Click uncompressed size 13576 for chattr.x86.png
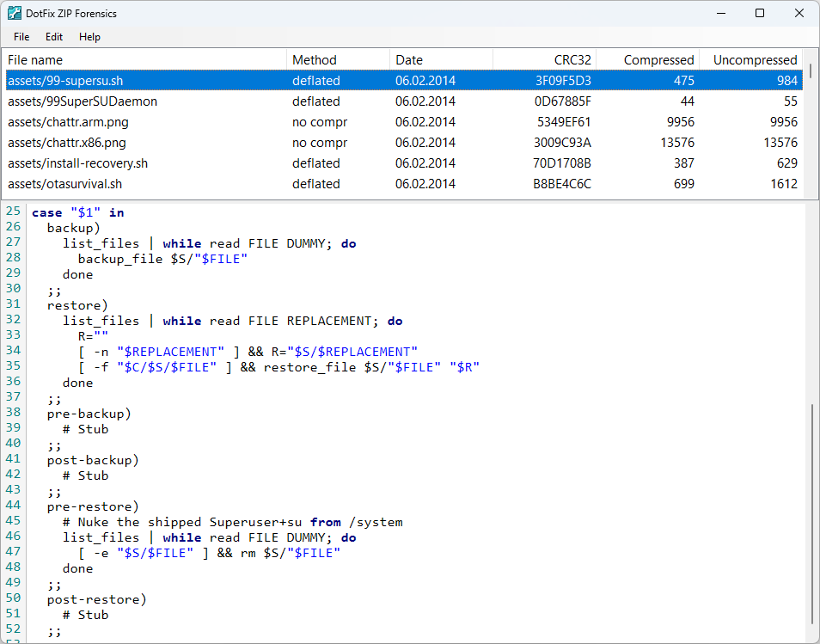Screen dimensions: 820x644 pyautogui.click(x=780, y=142)
